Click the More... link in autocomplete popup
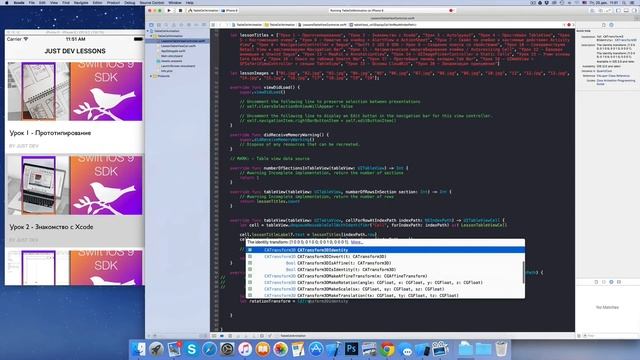The width and height of the screenshot is (640, 360). 356,242
